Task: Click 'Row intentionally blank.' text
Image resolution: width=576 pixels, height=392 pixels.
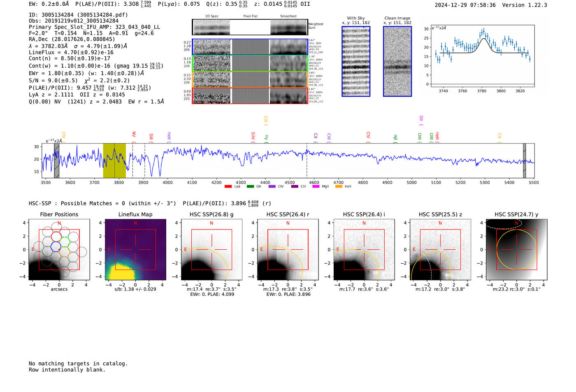Action: click(67, 370)
